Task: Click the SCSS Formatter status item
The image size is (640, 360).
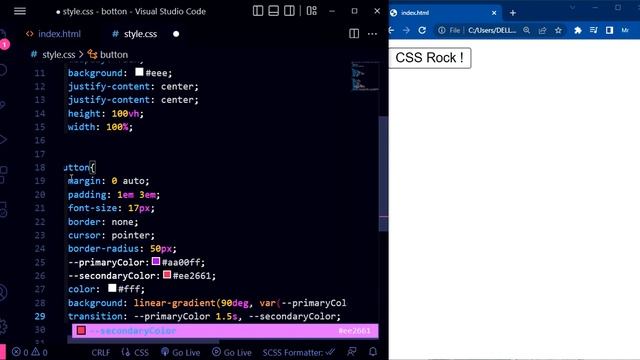Action: tap(299, 353)
